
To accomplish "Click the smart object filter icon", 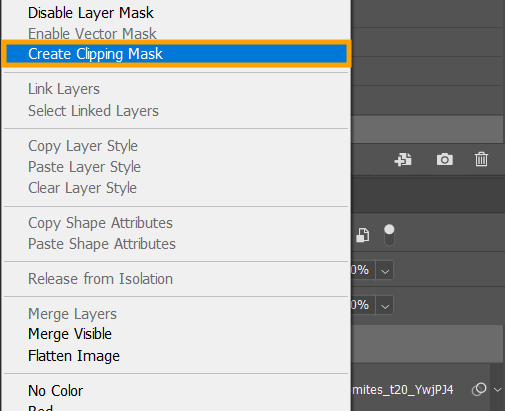I will (363, 235).
